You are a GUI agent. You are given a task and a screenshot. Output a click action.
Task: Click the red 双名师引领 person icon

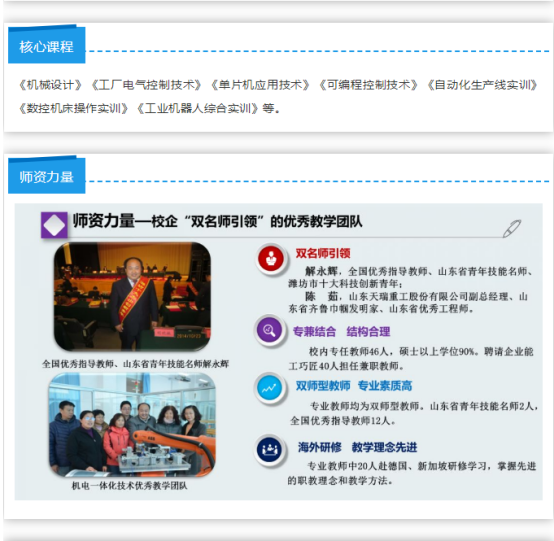pos(271,258)
